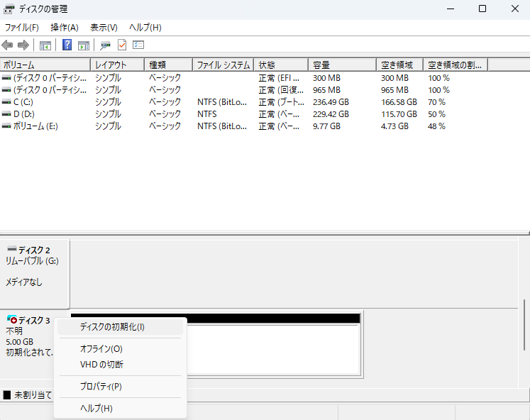530x420 pixels.
Task: Click drive icon of the 300 MB row
Action: (6, 78)
